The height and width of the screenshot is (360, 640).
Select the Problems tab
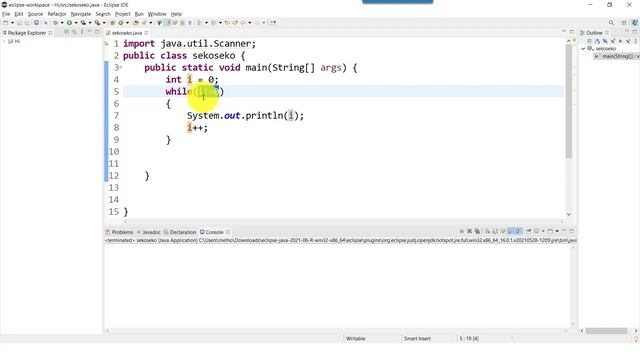[120, 232]
